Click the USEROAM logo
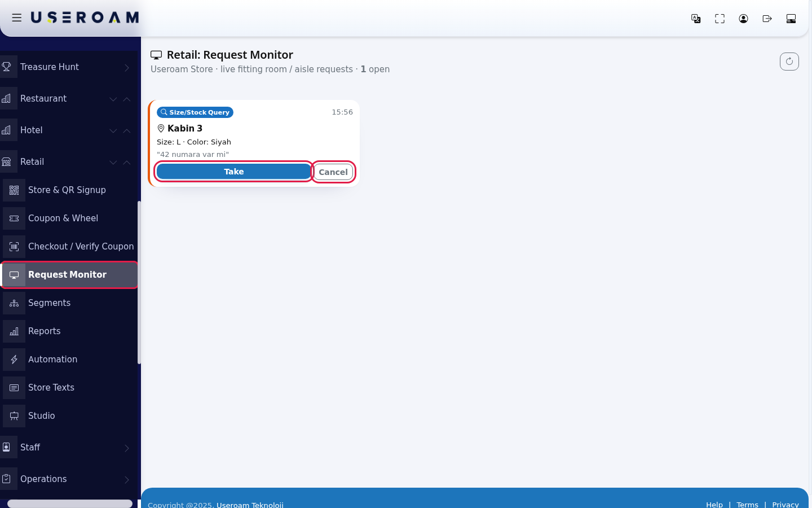Screen dimensions: 812x508 [x=85, y=17]
